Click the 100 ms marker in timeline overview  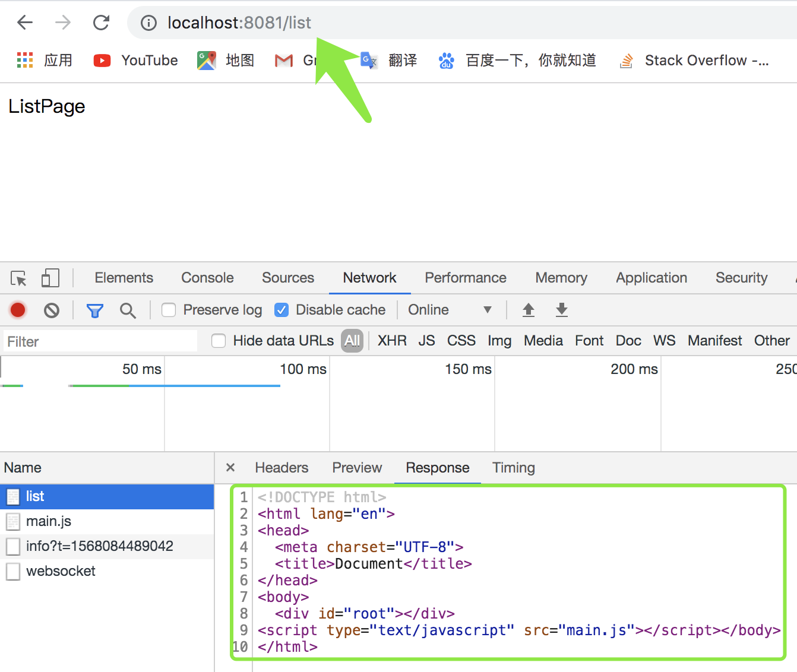303,369
